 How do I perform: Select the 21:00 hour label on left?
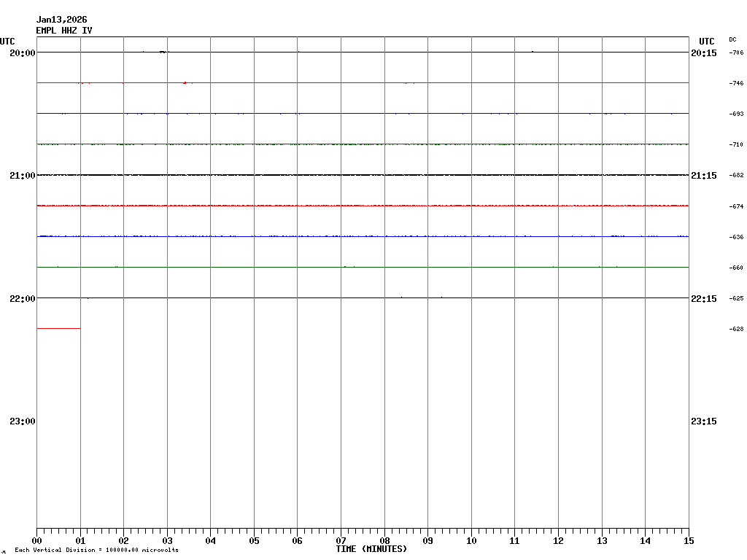(22, 176)
